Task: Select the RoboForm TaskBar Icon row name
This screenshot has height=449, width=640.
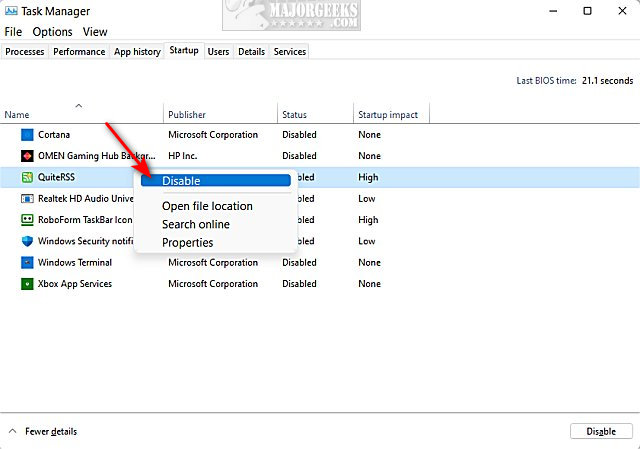Action: pyautogui.click(x=85, y=220)
